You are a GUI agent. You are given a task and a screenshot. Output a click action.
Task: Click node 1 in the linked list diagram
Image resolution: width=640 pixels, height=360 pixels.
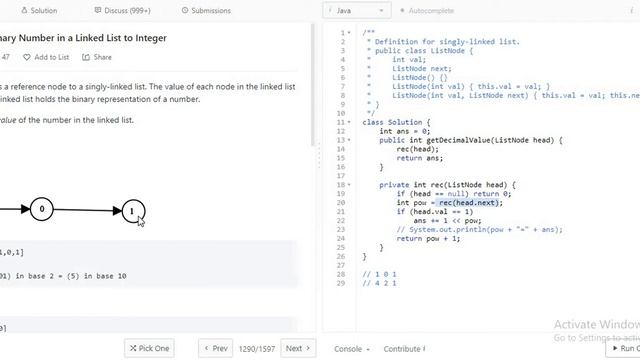click(133, 211)
